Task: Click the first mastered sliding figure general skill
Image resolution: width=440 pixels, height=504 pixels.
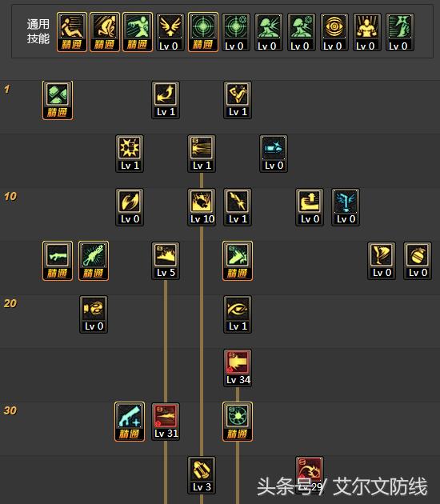Action: pos(72,32)
